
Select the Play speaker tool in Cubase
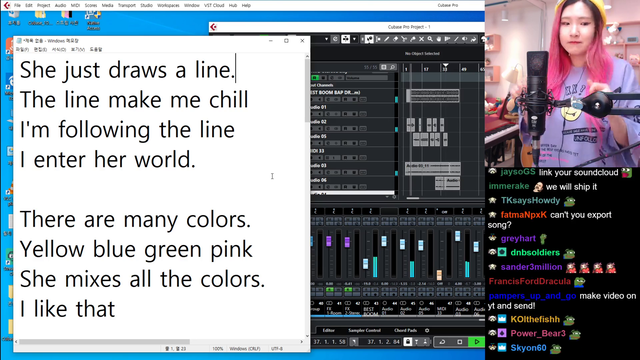click(464, 39)
